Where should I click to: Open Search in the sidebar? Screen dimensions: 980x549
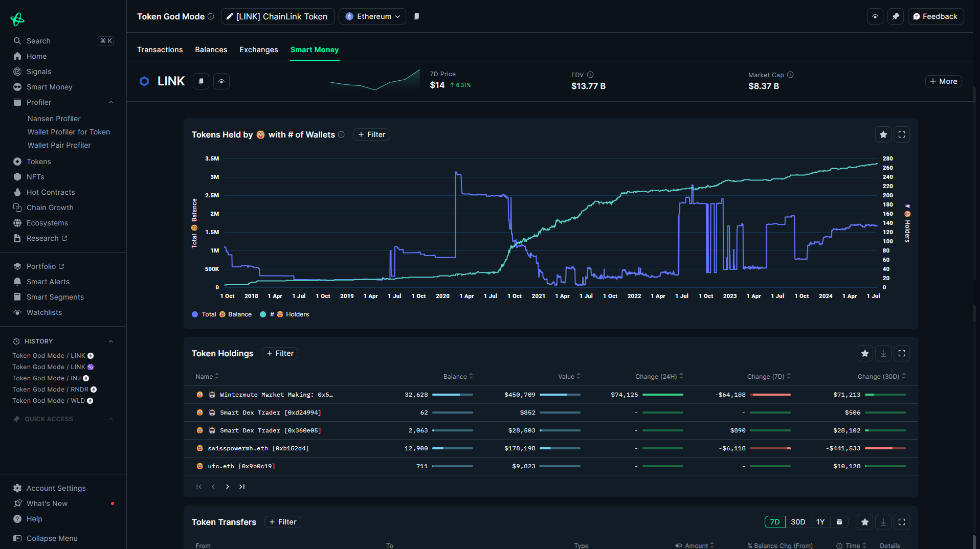click(63, 41)
